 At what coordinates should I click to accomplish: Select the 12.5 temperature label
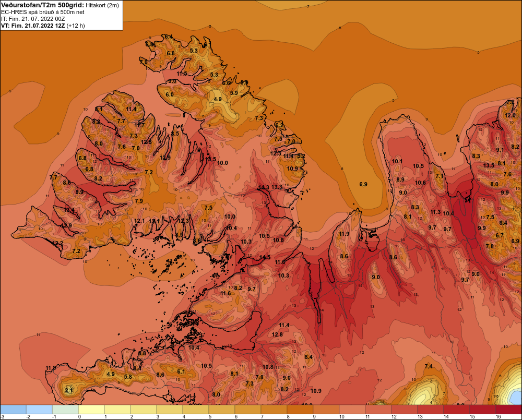coord(276,153)
